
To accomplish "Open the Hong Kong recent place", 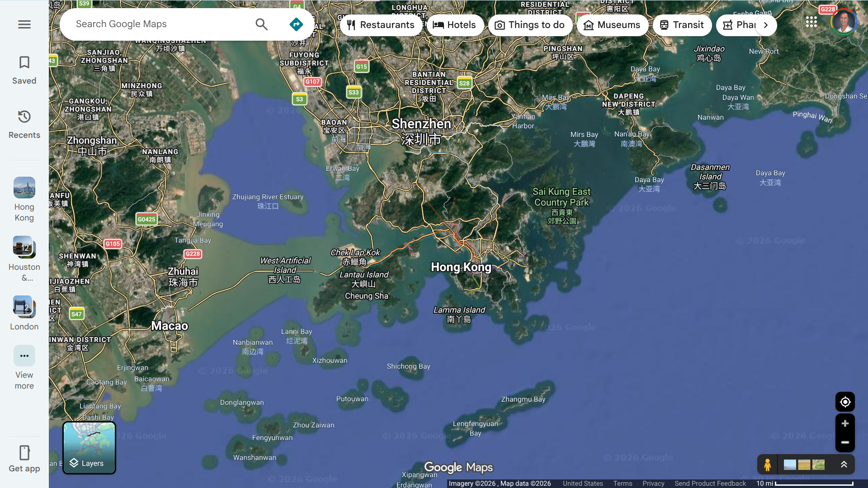I will (x=24, y=199).
